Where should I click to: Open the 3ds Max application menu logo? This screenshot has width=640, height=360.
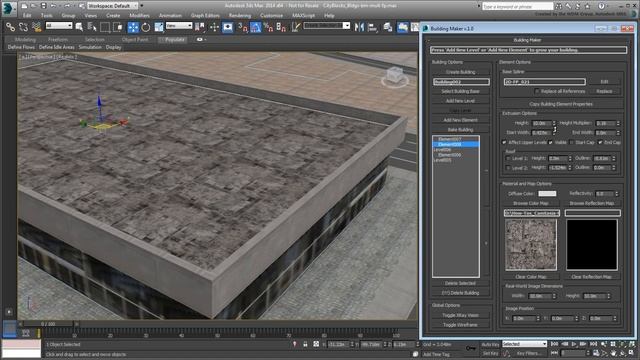(x=8, y=8)
